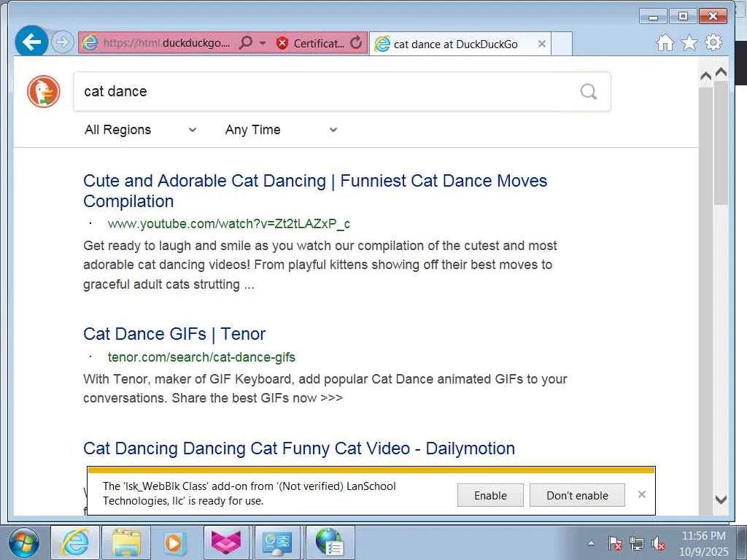The height and width of the screenshot is (560, 747).
Task: Click Don't enable on add-on notification
Action: coord(577,495)
